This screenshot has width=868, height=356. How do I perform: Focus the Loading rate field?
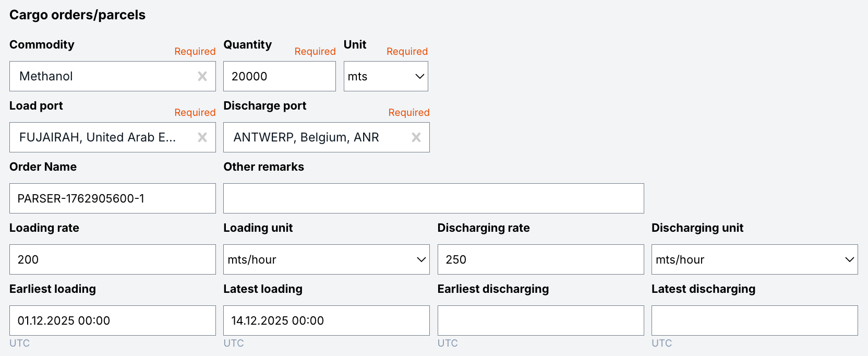coord(112,259)
